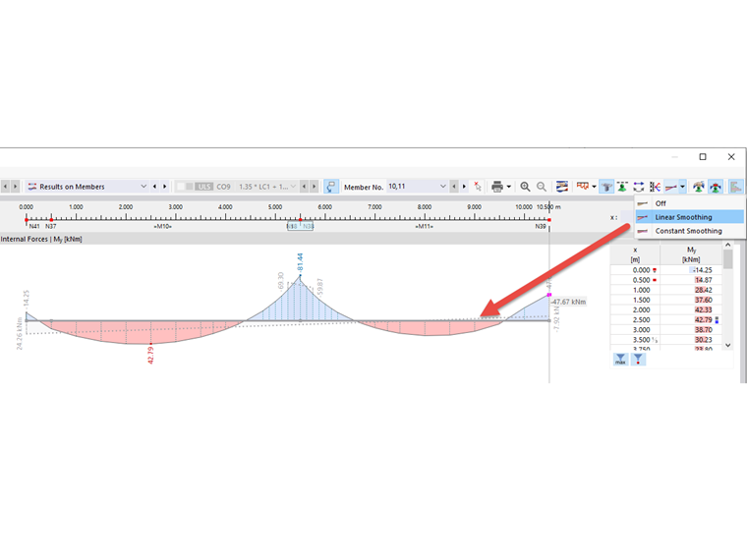
Task: Select Linear Smoothing option
Action: point(690,217)
